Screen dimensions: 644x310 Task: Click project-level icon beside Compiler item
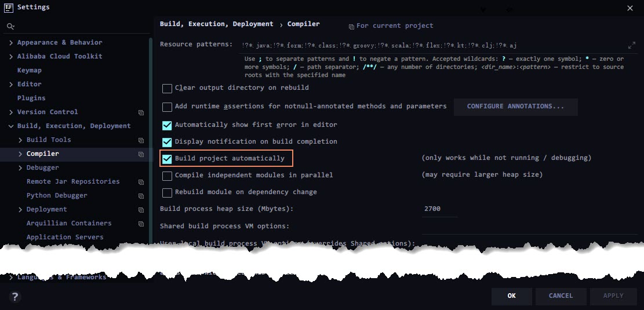pos(141,154)
